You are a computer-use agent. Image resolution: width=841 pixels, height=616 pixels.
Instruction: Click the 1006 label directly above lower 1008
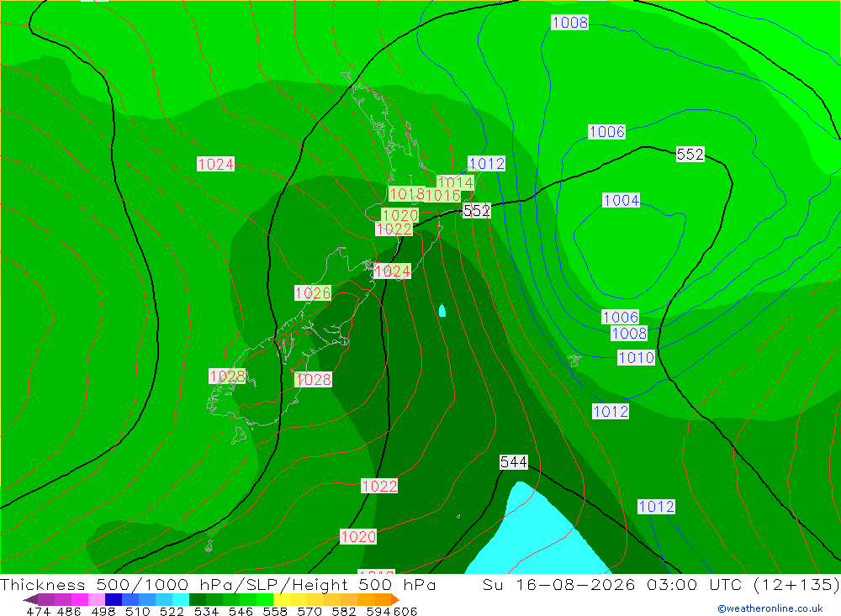620,318
